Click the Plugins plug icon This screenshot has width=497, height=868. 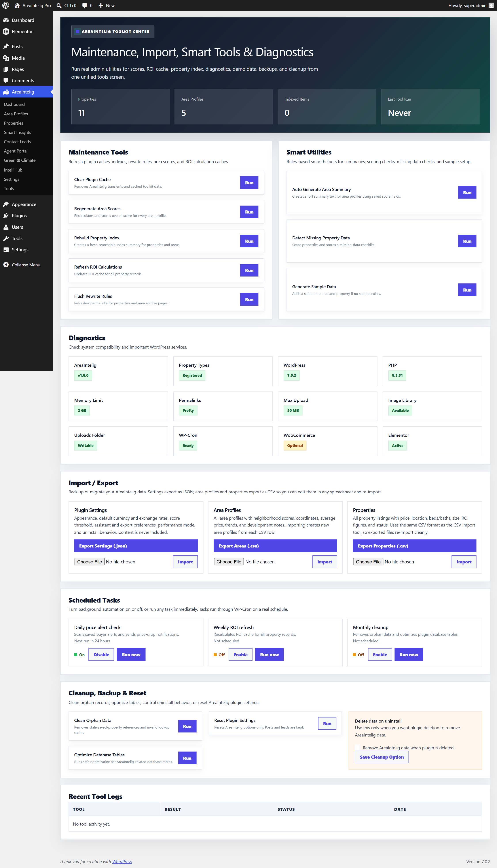[6, 216]
